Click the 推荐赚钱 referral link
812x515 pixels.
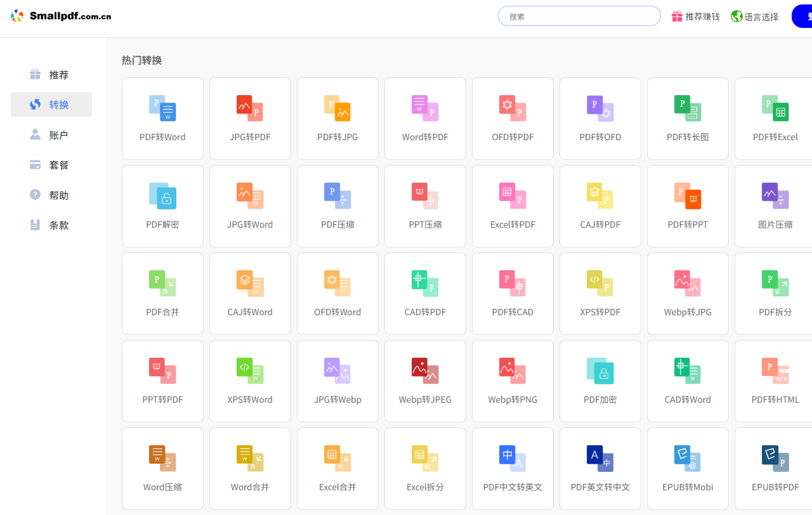(x=696, y=16)
